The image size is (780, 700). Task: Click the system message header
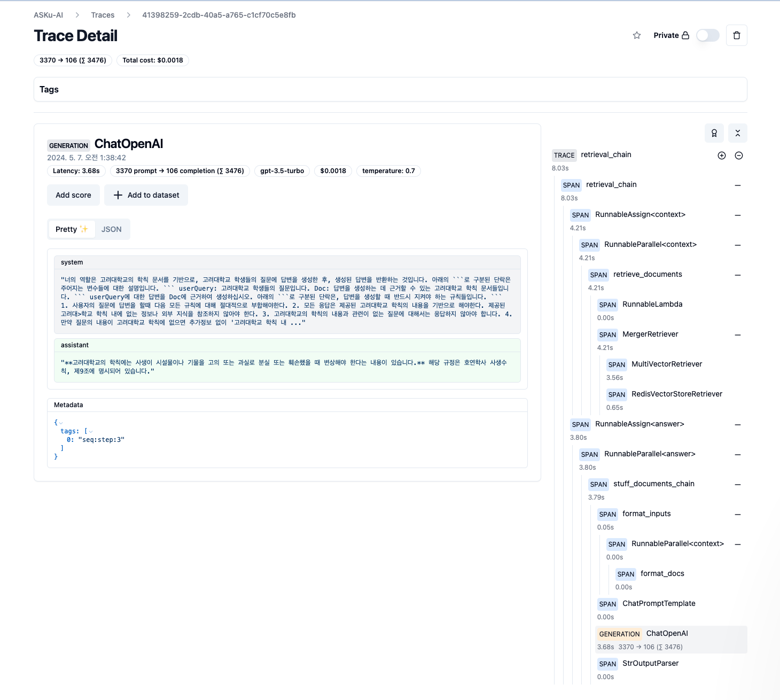tap(287, 262)
